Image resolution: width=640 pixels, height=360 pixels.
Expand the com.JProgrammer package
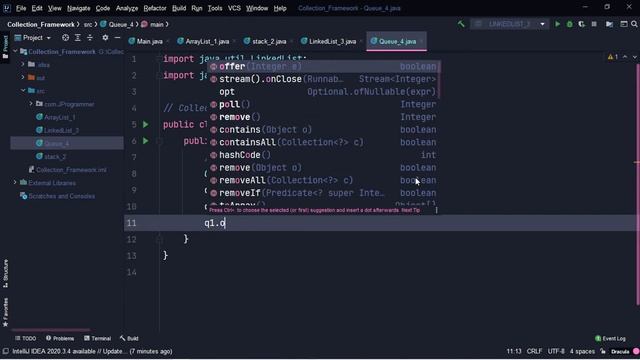pyautogui.click(x=31, y=104)
